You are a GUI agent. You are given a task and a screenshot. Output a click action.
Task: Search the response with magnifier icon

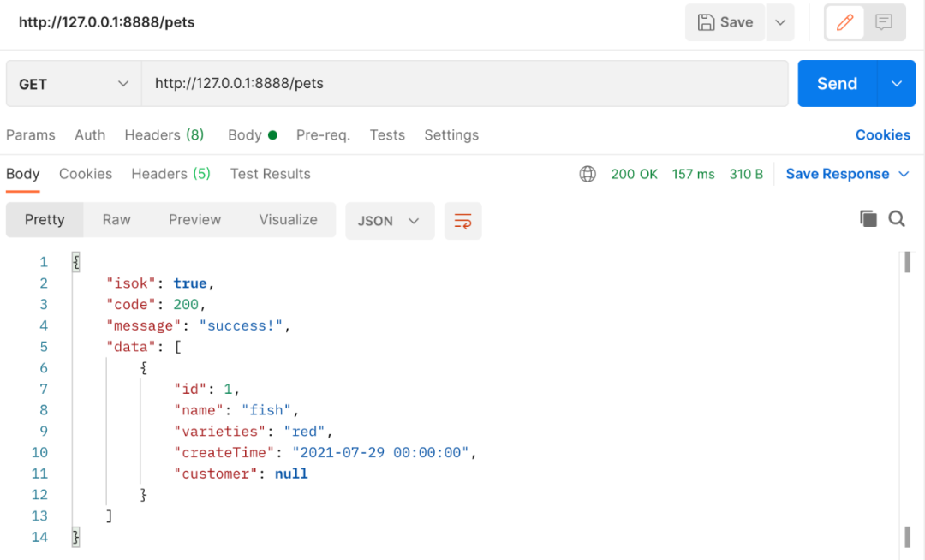coord(897,219)
